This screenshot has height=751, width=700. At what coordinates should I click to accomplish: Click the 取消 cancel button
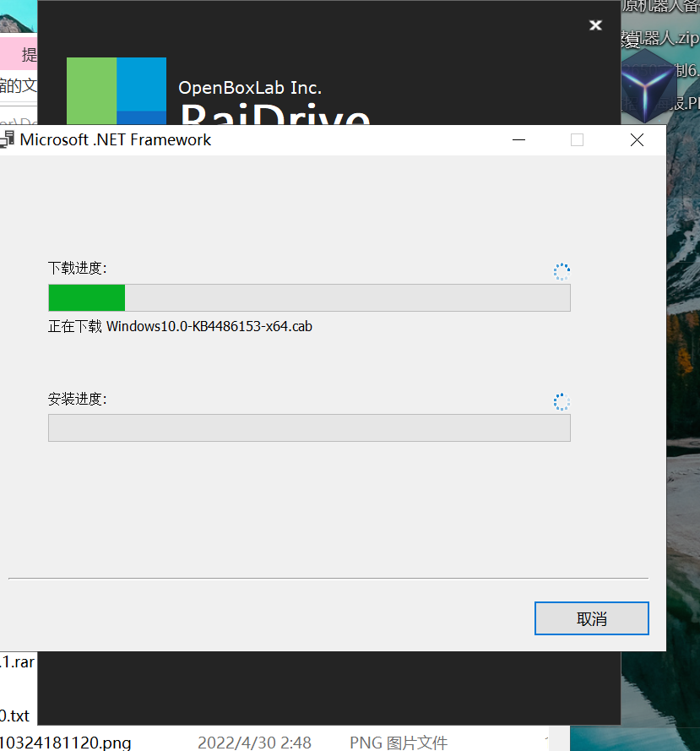(591, 618)
